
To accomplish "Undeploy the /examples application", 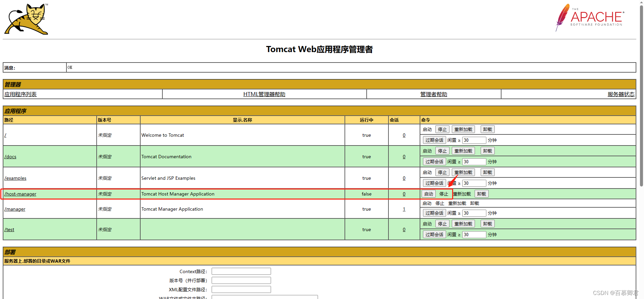I will click(488, 172).
